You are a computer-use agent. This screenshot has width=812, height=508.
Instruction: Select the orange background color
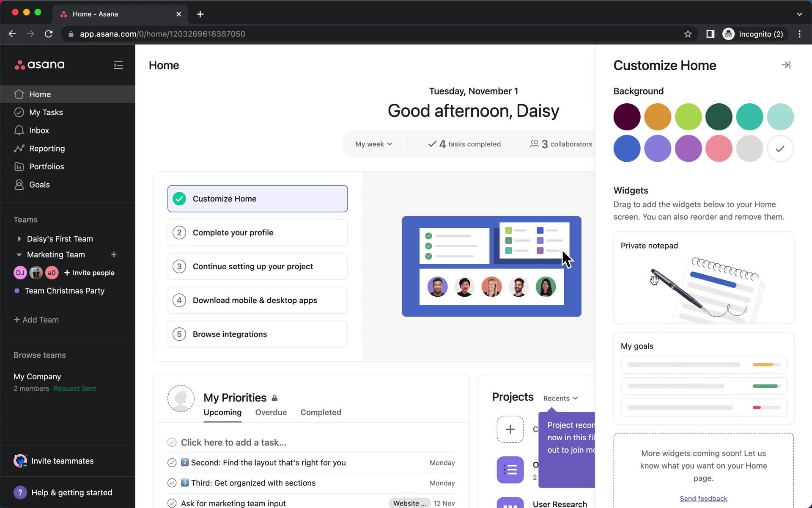658,117
